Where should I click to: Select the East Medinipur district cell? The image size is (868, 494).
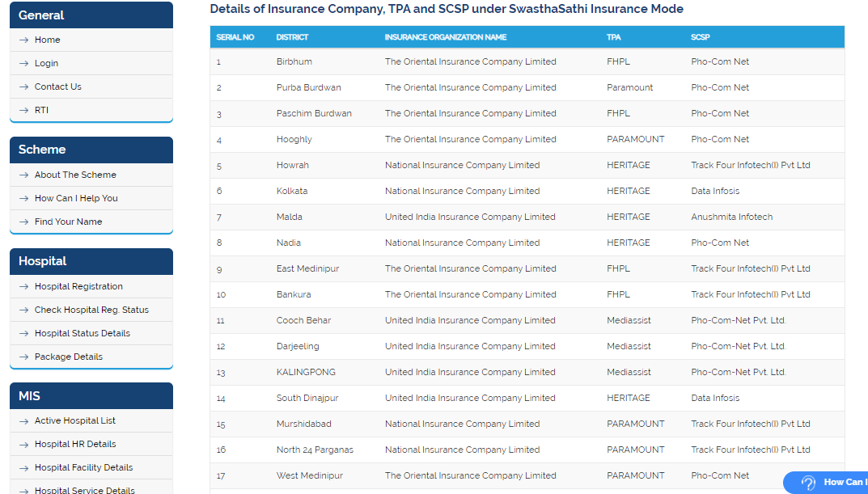point(307,269)
